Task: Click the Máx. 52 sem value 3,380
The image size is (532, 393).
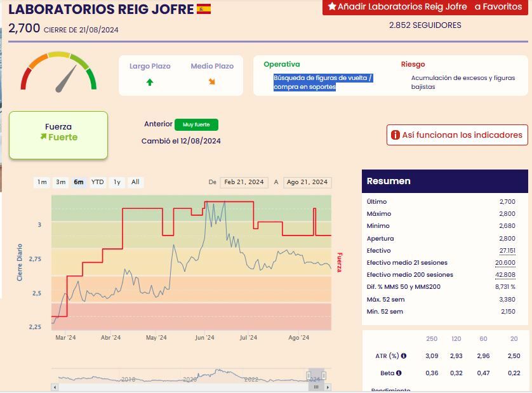Action: click(x=507, y=299)
